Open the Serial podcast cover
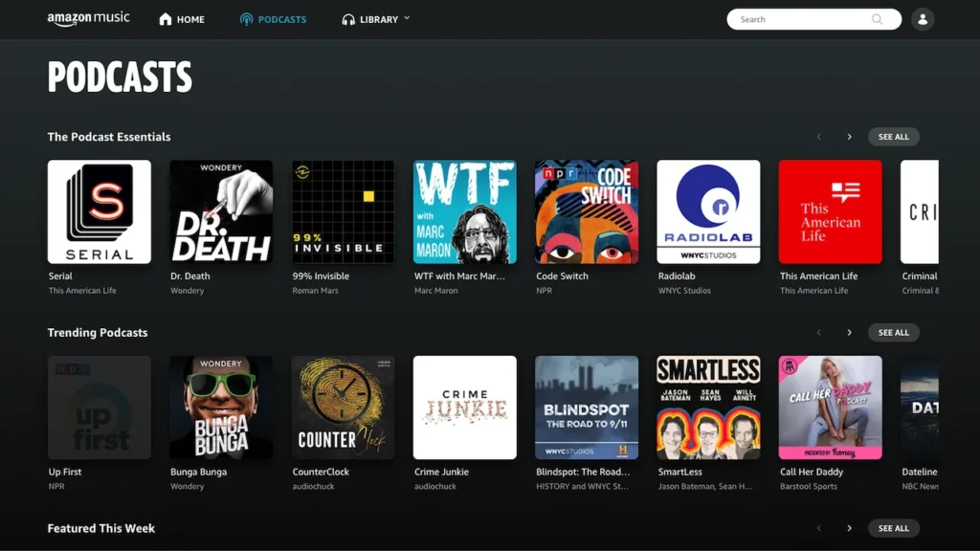The image size is (980, 551). point(100,211)
